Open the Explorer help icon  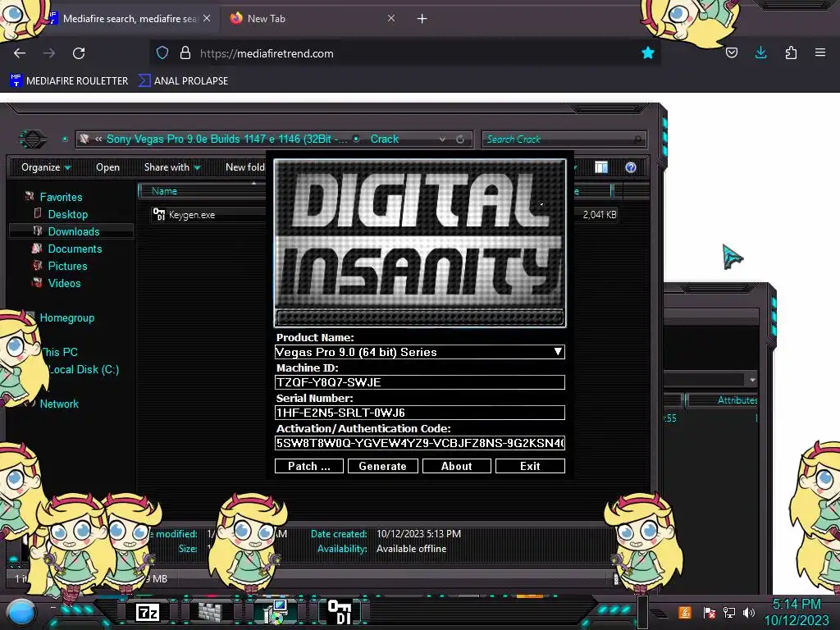[x=631, y=167]
